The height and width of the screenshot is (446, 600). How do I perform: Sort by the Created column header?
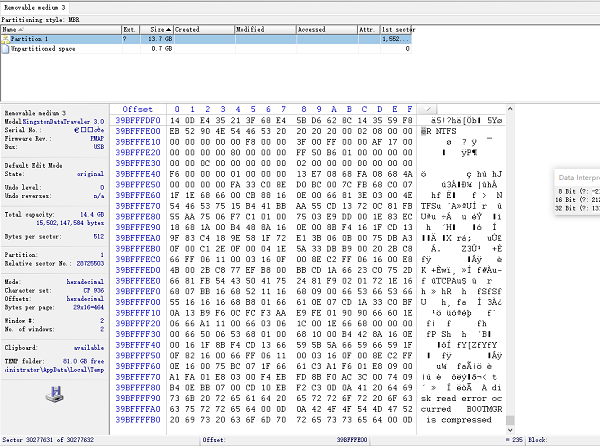tap(204, 29)
